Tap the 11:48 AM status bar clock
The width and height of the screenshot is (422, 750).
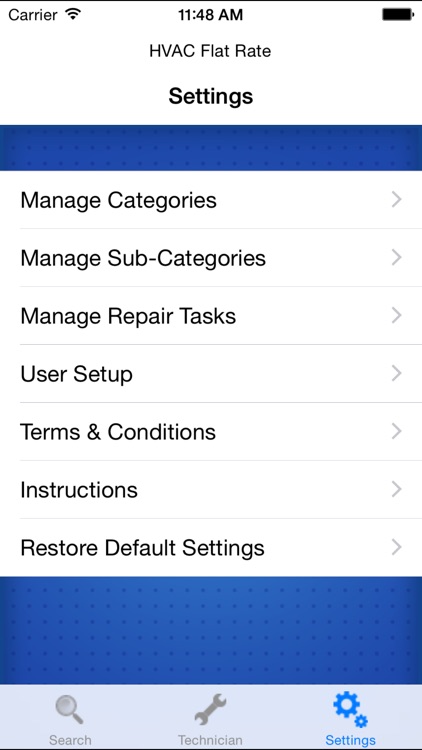(x=211, y=15)
